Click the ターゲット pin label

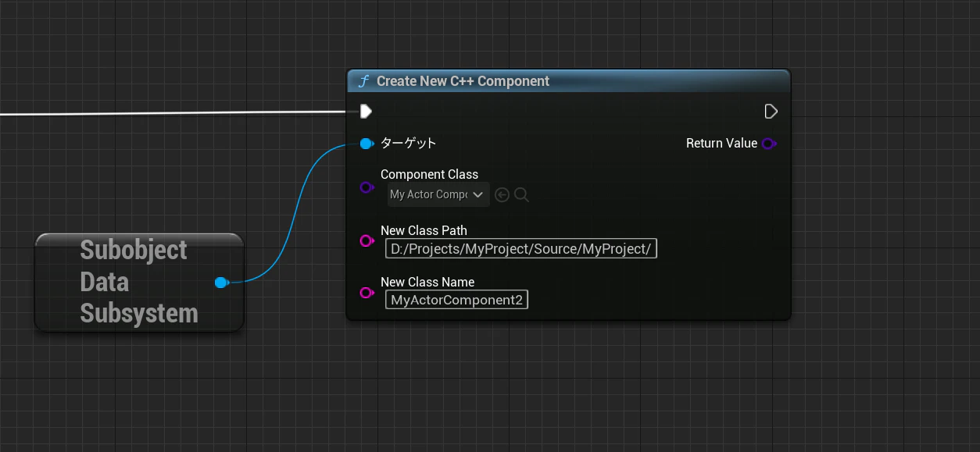tap(409, 144)
